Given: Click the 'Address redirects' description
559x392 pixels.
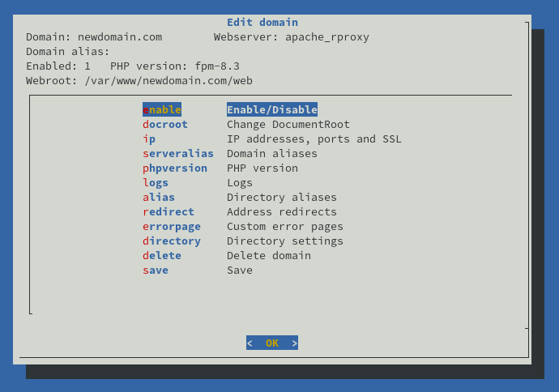Looking at the screenshot, I should pos(282,212).
